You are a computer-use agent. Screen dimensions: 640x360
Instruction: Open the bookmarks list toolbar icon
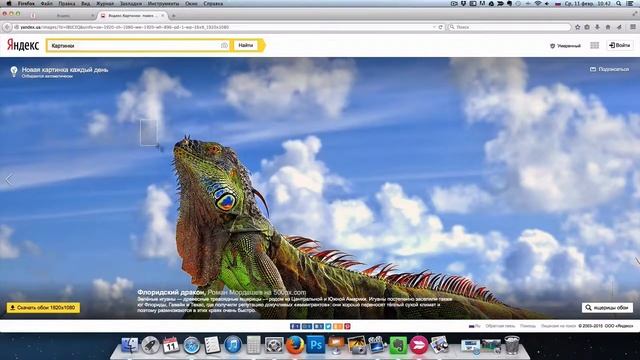(587, 27)
